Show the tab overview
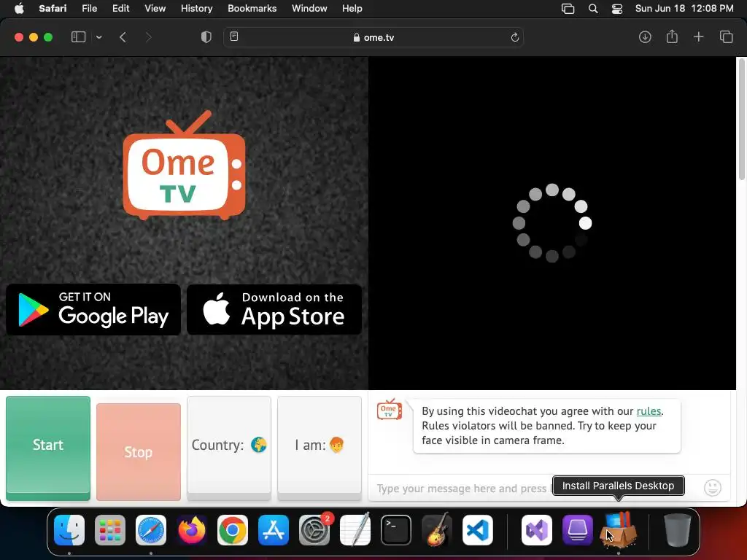747x560 pixels. click(726, 36)
